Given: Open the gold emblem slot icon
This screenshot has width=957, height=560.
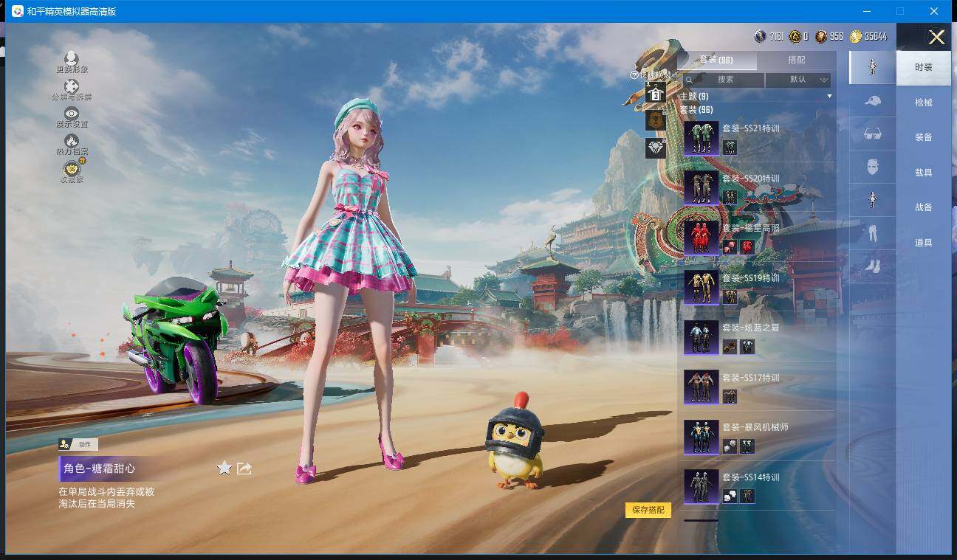Looking at the screenshot, I should (x=655, y=120).
